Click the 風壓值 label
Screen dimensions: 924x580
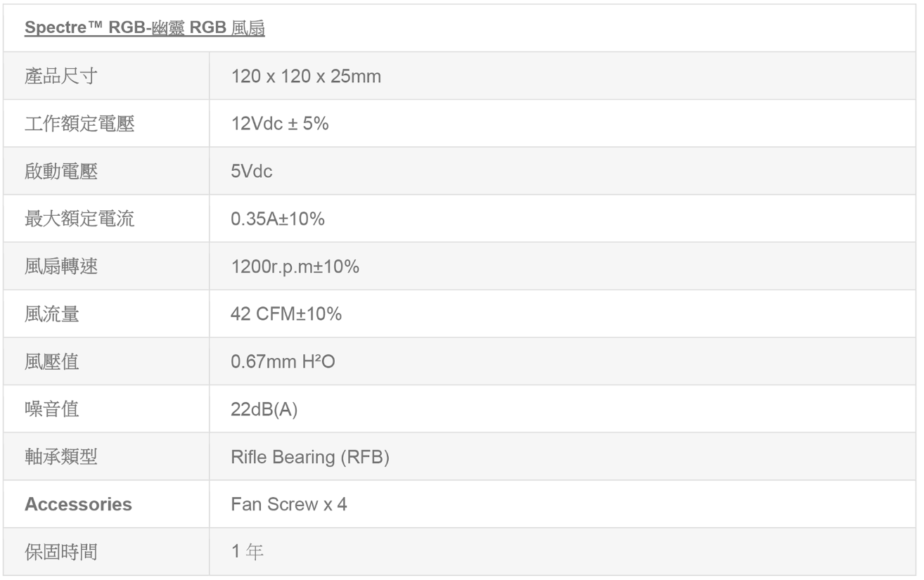click(x=51, y=362)
